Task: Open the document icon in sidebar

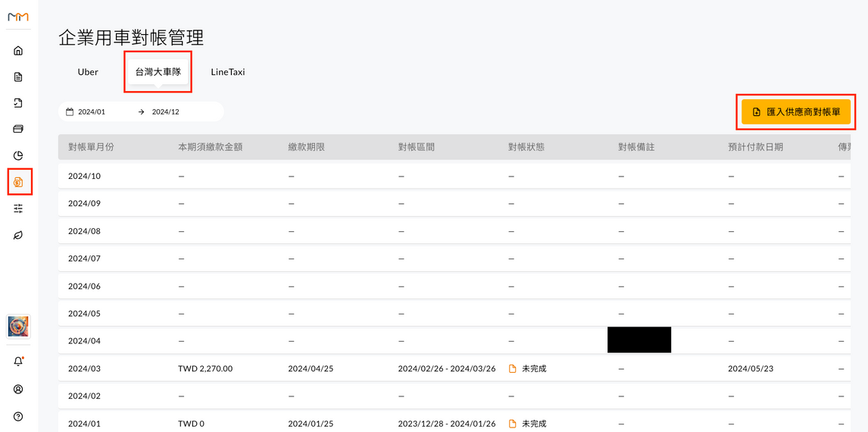Action: (x=18, y=77)
